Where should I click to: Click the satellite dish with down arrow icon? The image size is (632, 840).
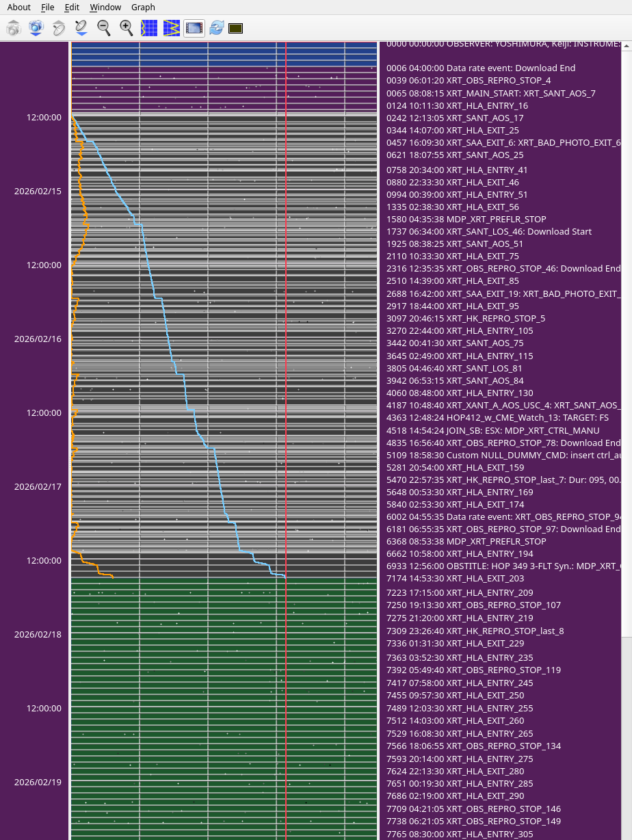(81, 28)
